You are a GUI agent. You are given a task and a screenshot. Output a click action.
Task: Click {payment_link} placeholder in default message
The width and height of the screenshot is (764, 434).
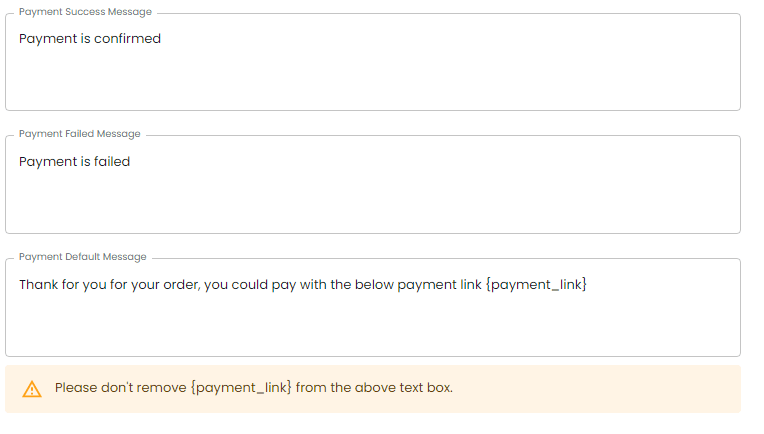tap(536, 284)
